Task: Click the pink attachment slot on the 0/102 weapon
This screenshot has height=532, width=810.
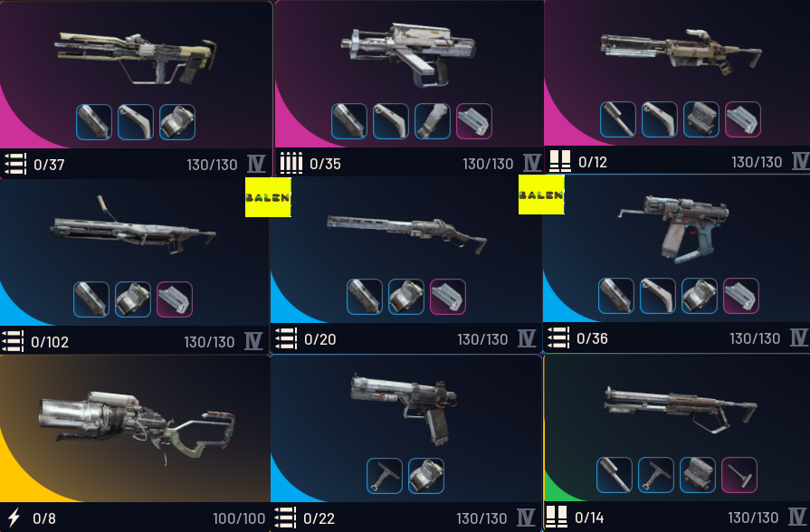Action: tap(174, 299)
